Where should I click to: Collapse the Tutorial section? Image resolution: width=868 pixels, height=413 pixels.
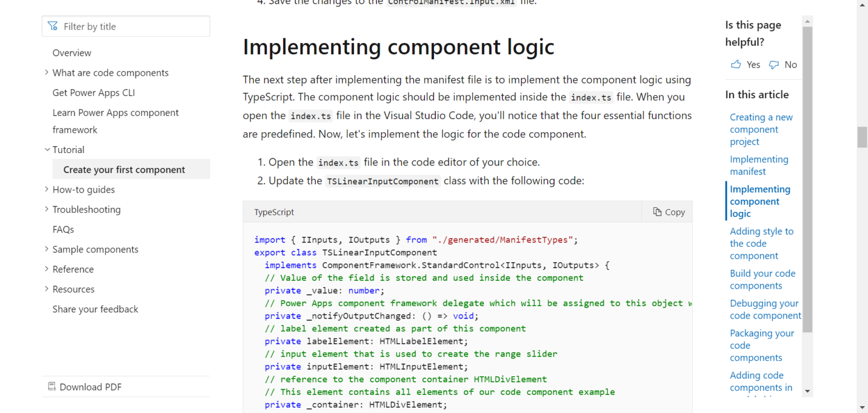coord(47,149)
